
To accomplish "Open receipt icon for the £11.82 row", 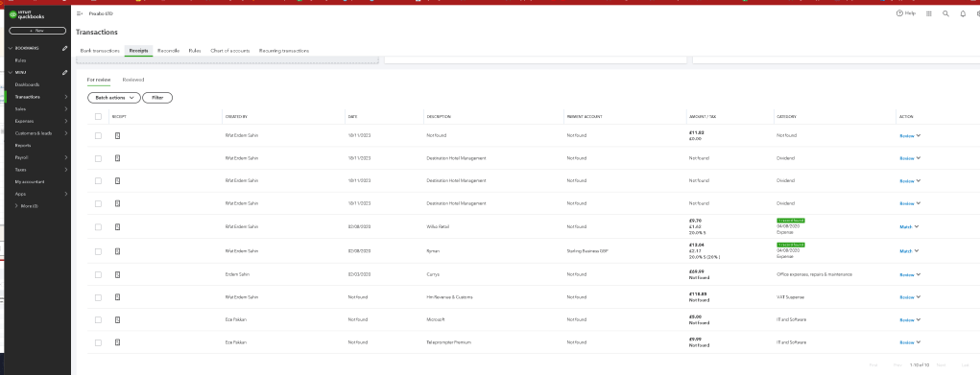I will point(117,135).
